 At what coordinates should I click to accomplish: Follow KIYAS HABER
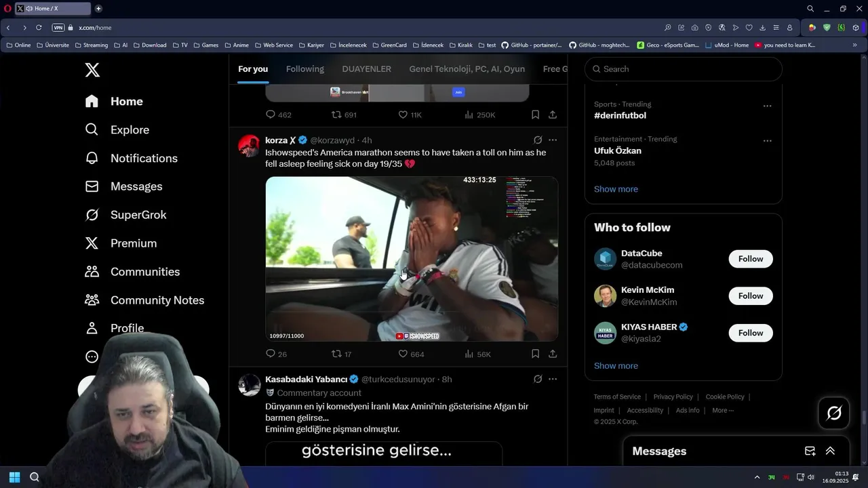tap(751, 333)
